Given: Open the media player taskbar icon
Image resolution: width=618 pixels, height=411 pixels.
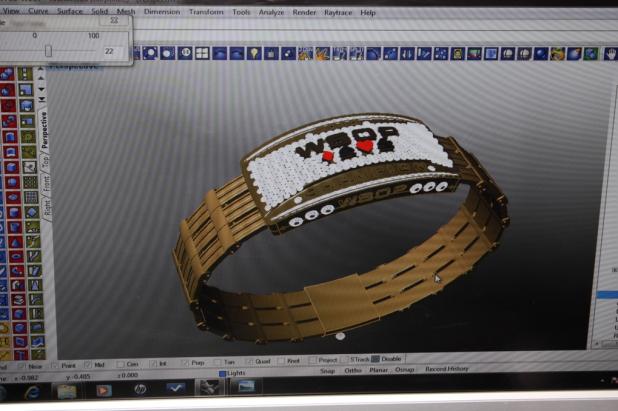Looking at the screenshot, I should click(103, 391).
